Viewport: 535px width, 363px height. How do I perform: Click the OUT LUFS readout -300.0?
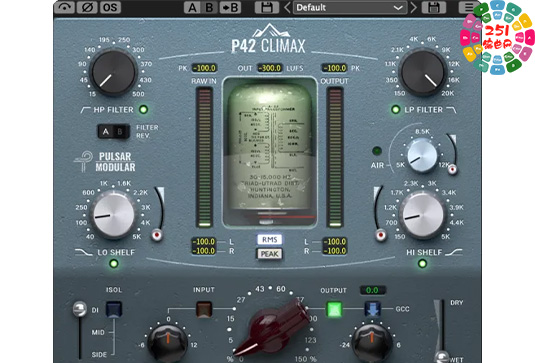coord(270,68)
